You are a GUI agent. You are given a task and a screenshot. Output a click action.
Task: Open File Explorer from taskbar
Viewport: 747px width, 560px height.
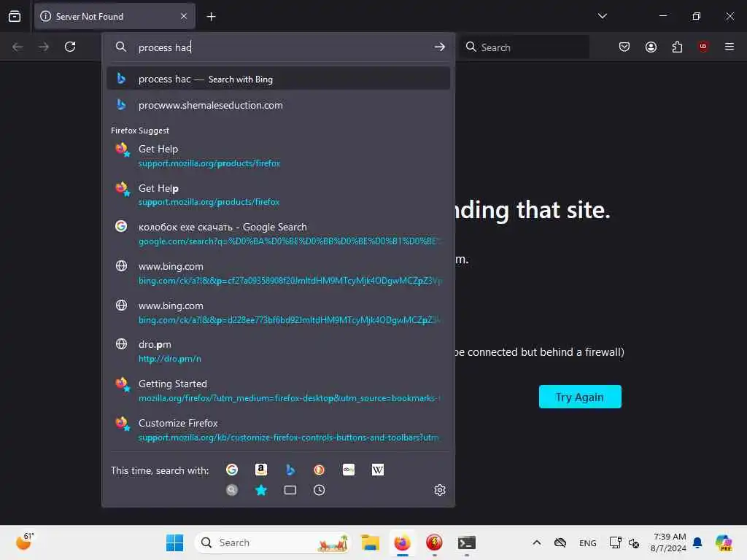tap(370, 542)
